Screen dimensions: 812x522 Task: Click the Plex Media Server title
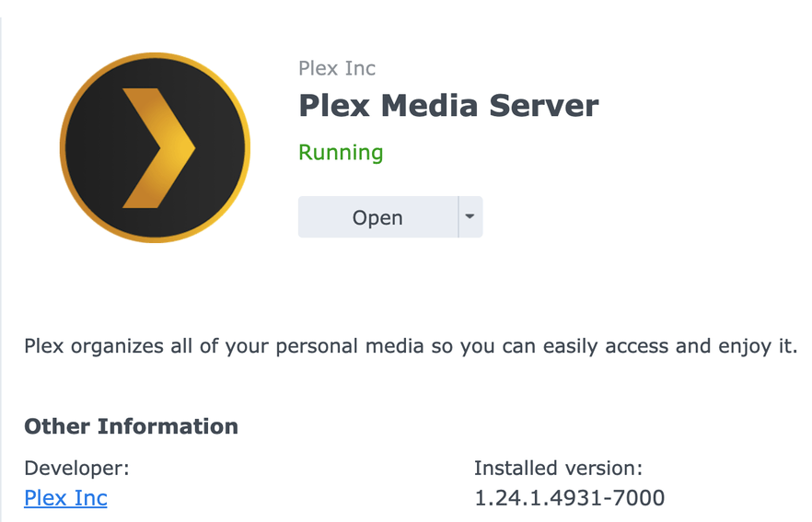click(x=448, y=106)
